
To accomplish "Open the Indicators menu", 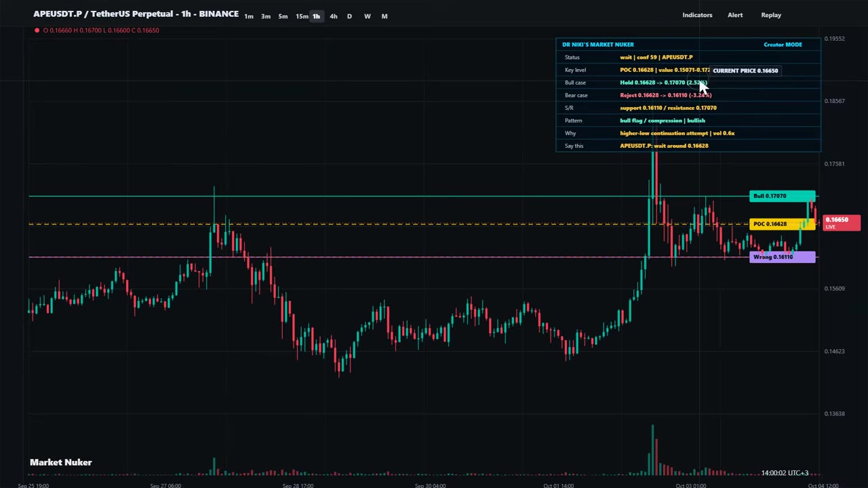I will (697, 15).
